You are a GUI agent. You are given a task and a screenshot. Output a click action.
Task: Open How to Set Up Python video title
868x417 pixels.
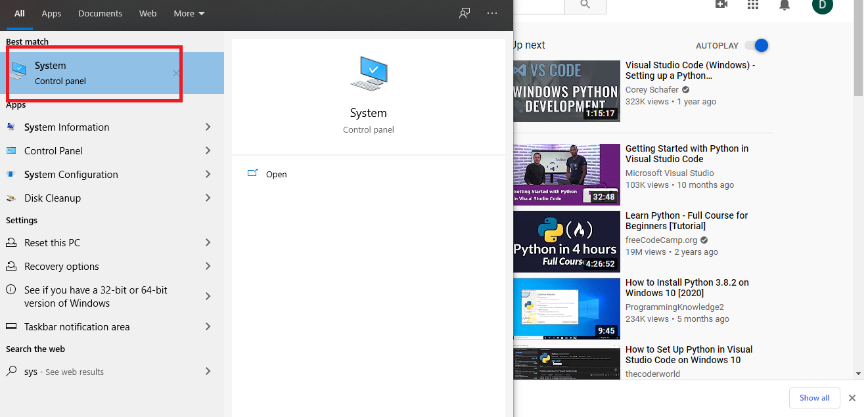pyautogui.click(x=689, y=355)
